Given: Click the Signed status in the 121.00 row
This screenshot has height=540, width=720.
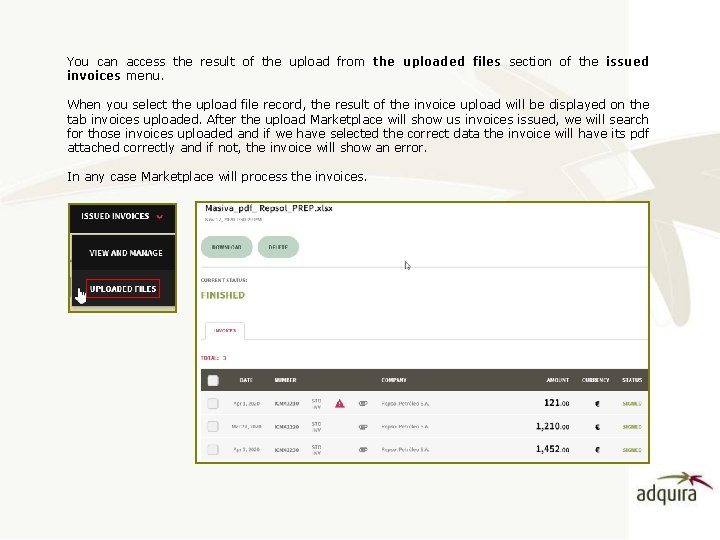Looking at the screenshot, I should click(632, 404).
